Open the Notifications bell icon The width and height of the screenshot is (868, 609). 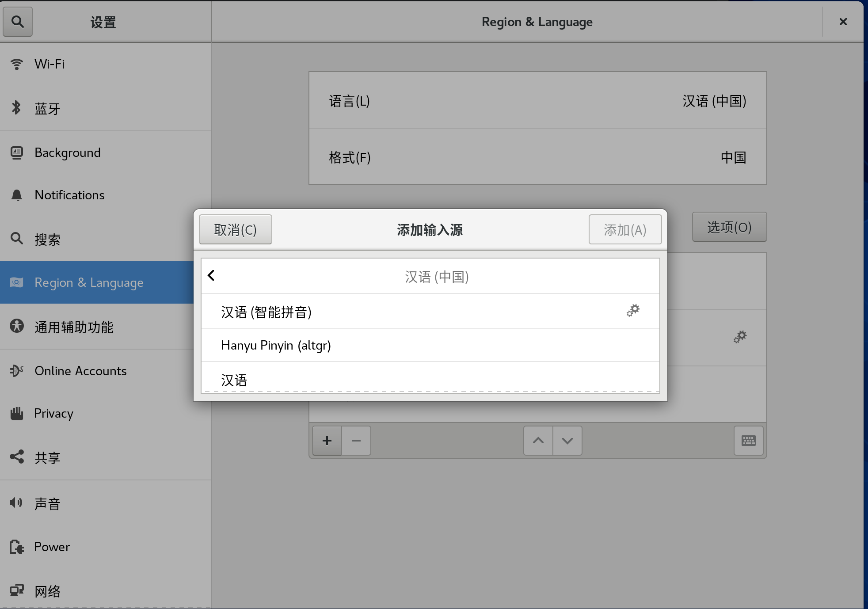17,195
